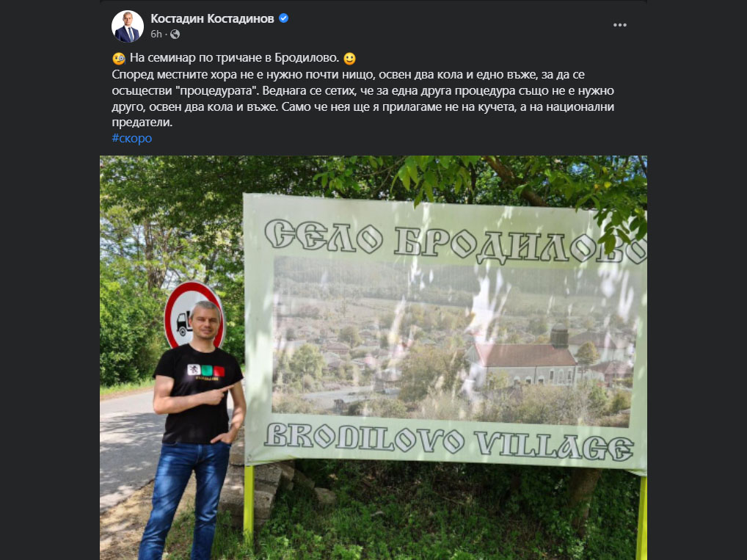Click the BRODILOVO VILLAGE text on sign
Screen dimensions: 747x560
[449, 443]
